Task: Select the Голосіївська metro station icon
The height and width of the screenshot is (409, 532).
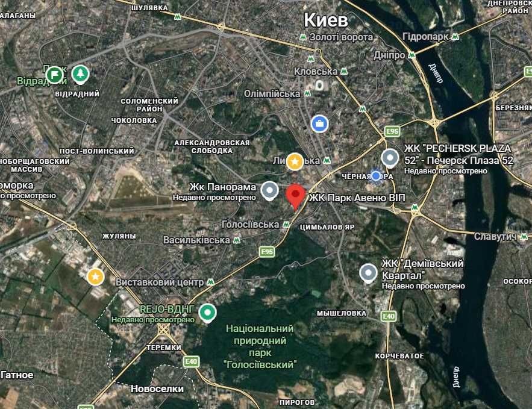Action: click(x=286, y=224)
